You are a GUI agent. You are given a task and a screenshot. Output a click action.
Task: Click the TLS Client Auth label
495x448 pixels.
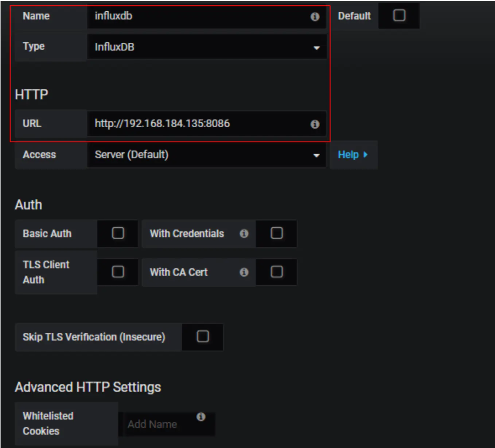pyautogui.click(x=46, y=272)
